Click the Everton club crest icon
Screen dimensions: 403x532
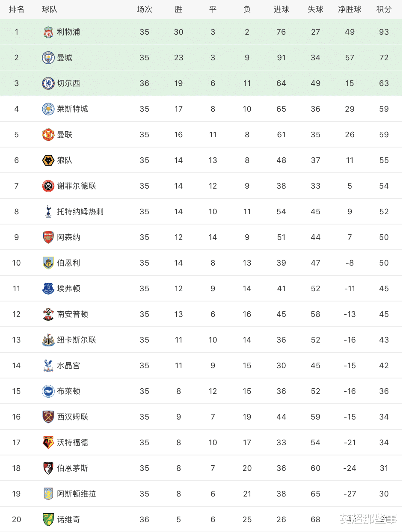pos(48,289)
